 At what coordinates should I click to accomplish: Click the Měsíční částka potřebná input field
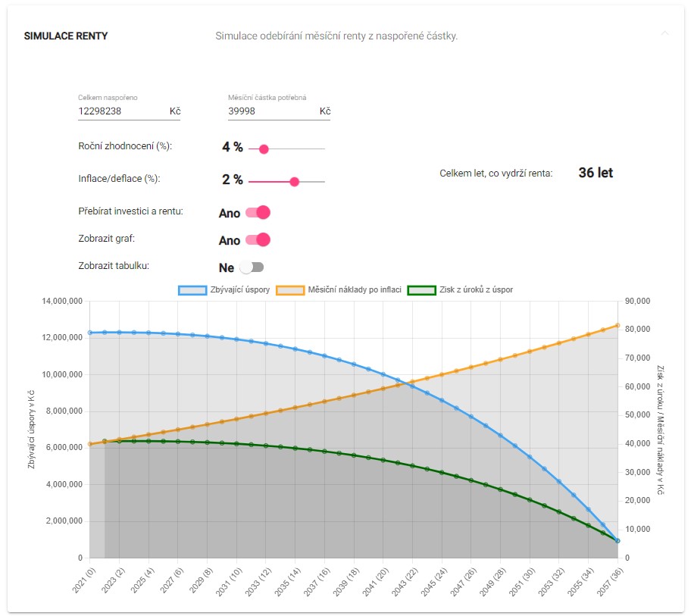[271, 111]
